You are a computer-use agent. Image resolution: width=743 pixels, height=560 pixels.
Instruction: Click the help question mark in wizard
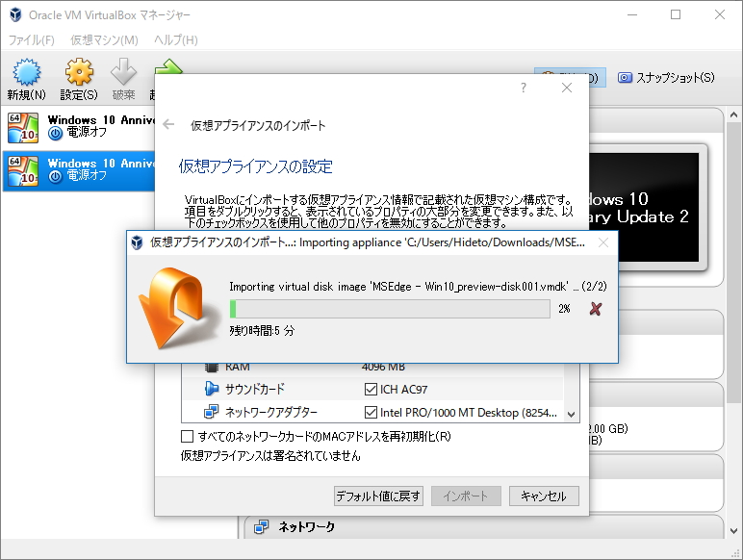pyautogui.click(x=524, y=88)
